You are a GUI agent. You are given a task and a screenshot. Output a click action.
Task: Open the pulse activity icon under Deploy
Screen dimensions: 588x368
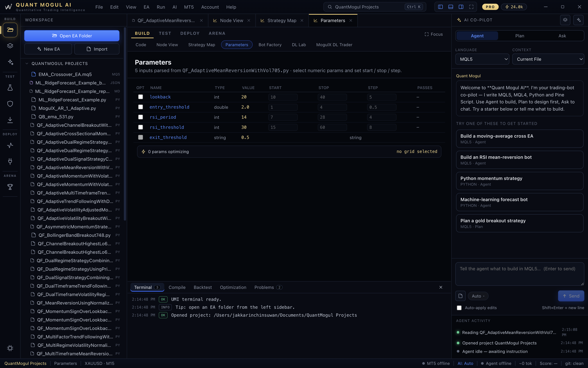pos(10,145)
